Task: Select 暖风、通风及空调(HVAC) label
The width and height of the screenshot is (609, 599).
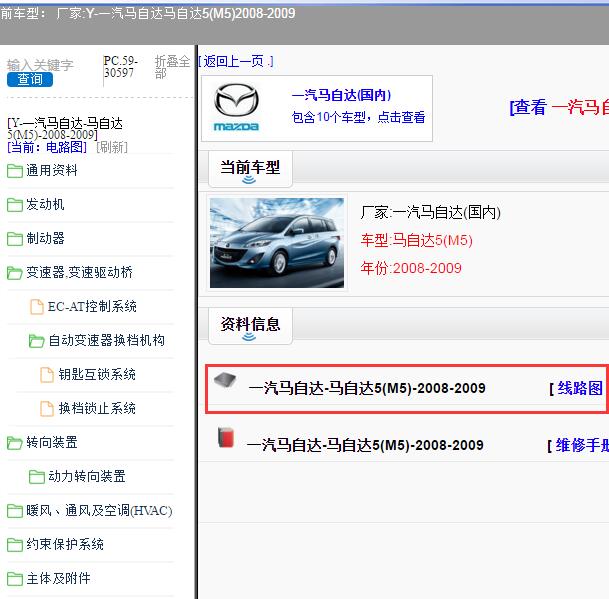Action: 99,510
